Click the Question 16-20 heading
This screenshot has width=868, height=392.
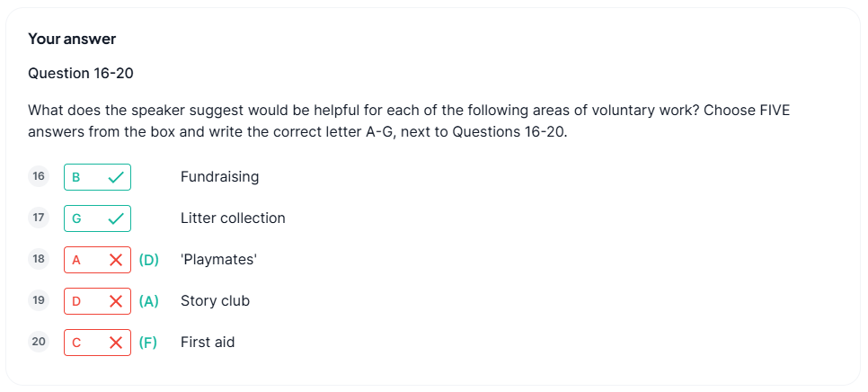[x=81, y=73]
